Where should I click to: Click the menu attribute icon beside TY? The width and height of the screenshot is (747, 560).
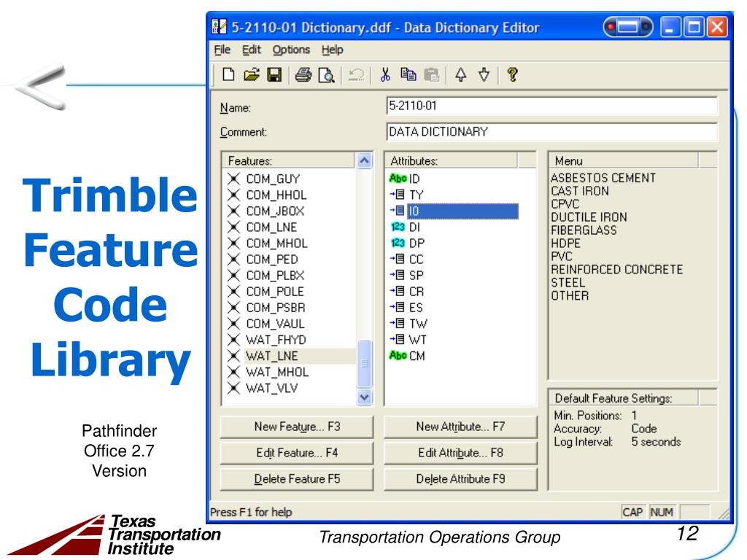tap(398, 194)
